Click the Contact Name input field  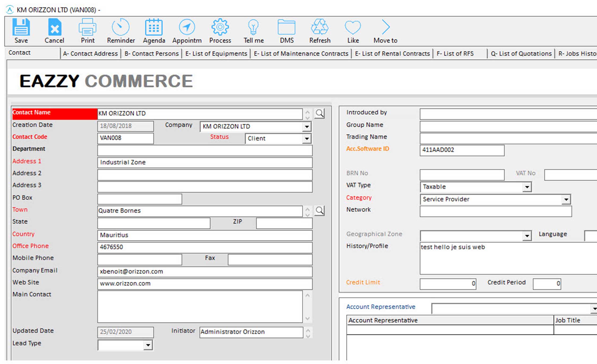pos(200,114)
